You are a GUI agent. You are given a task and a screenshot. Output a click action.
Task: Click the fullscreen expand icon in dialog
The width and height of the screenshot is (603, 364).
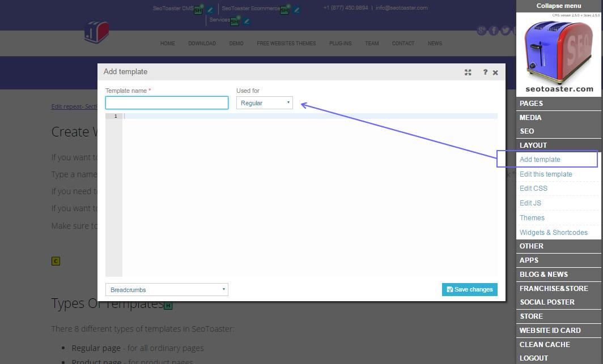(x=468, y=72)
